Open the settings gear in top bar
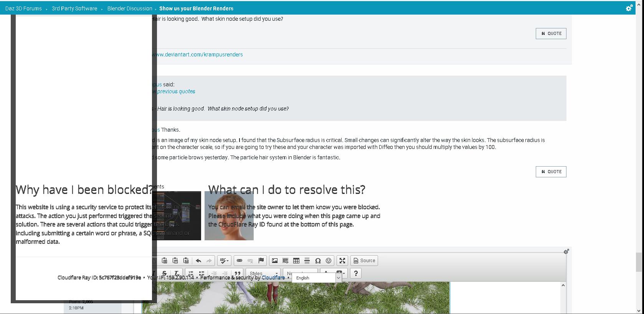 [629, 8]
